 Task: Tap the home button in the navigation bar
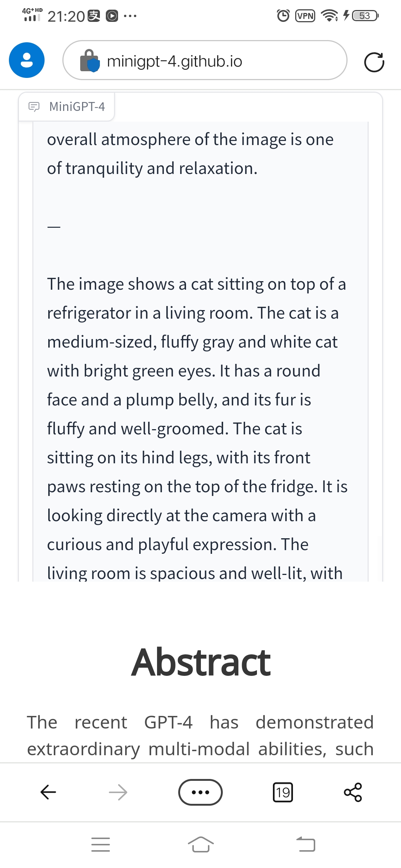[200, 844]
